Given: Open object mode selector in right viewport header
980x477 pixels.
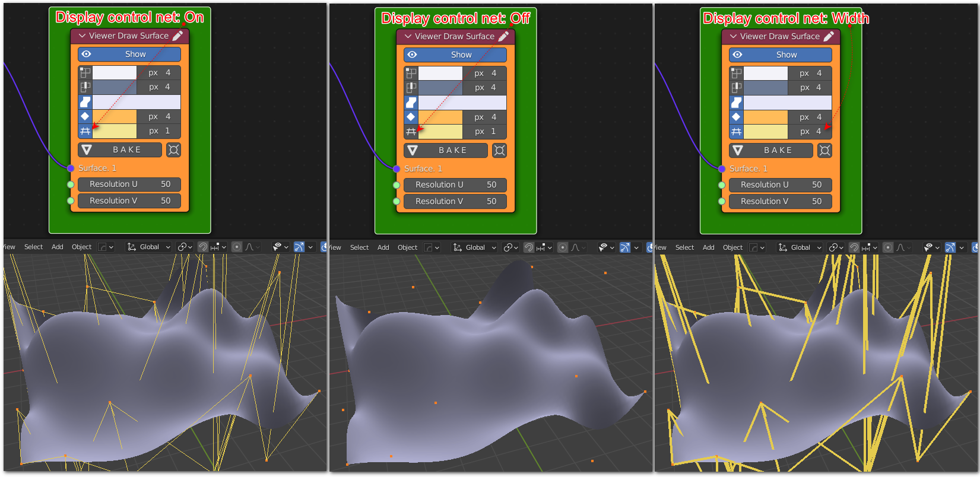Looking at the screenshot, I should point(757,247).
